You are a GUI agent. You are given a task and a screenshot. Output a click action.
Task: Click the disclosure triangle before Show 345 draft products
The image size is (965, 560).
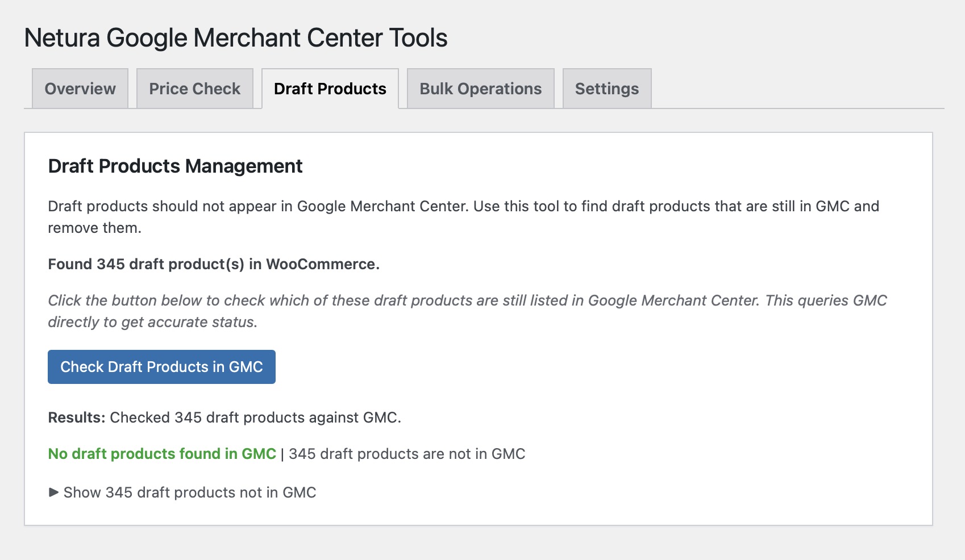click(x=53, y=492)
